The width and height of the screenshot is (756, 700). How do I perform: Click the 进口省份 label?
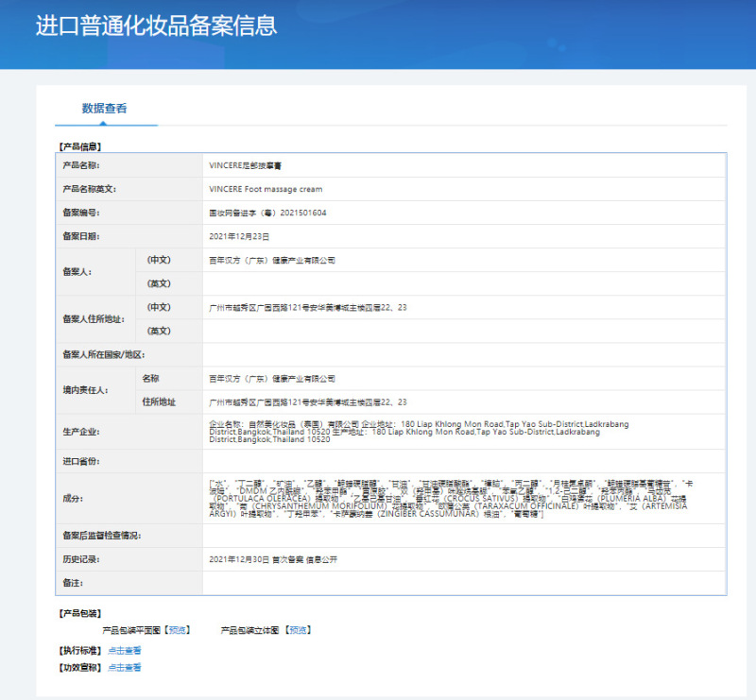81,461
